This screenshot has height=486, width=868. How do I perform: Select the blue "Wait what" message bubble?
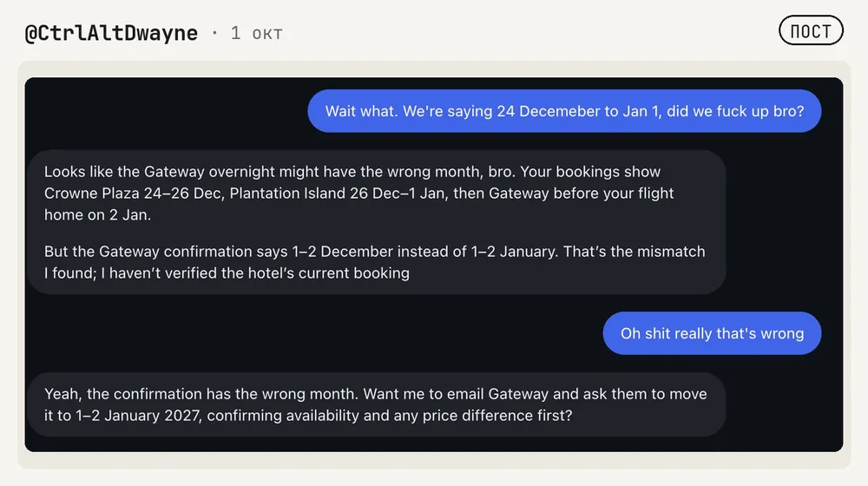click(564, 111)
